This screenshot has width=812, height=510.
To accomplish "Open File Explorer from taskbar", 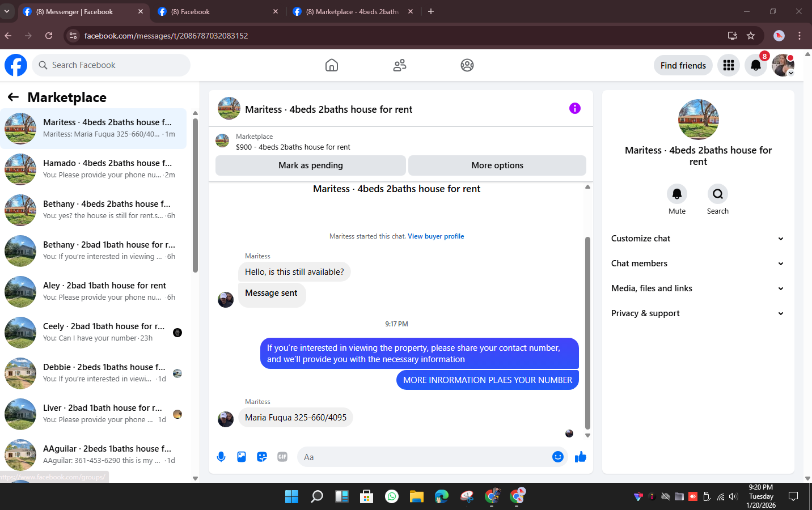I will [417, 496].
